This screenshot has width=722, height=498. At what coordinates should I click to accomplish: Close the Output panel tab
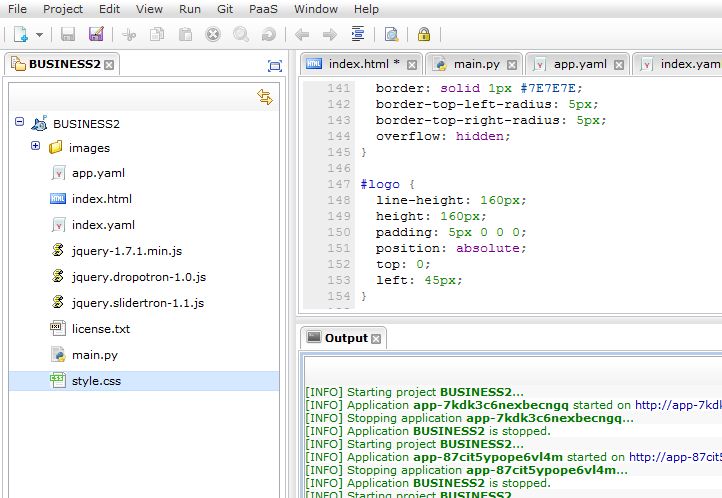(x=377, y=338)
